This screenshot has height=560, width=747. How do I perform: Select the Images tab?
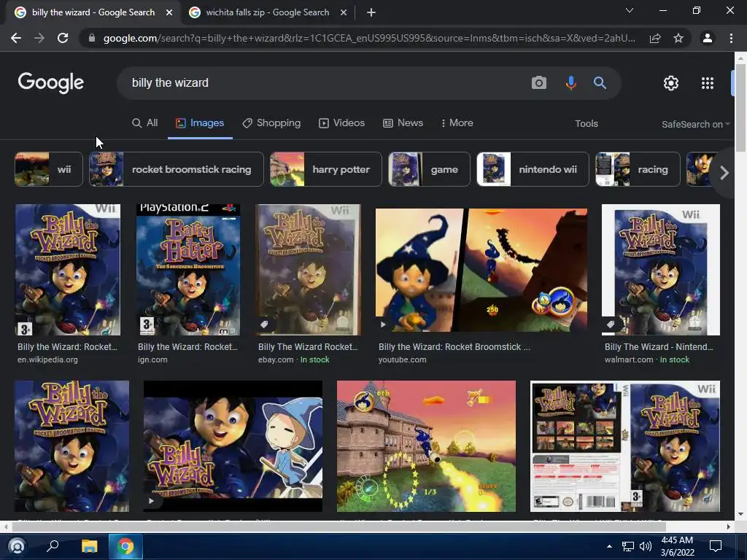[200, 122]
